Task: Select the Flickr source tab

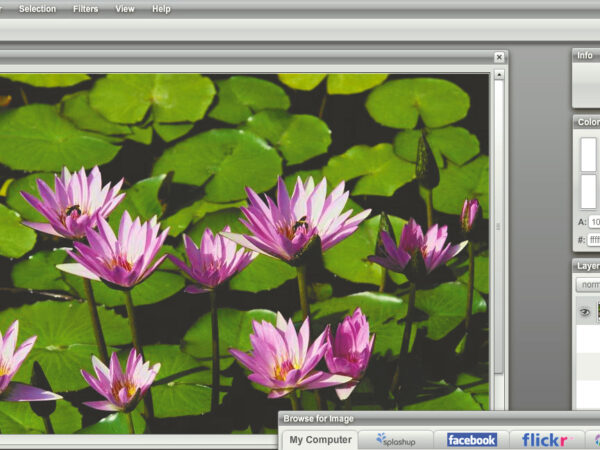Action: 546,440
